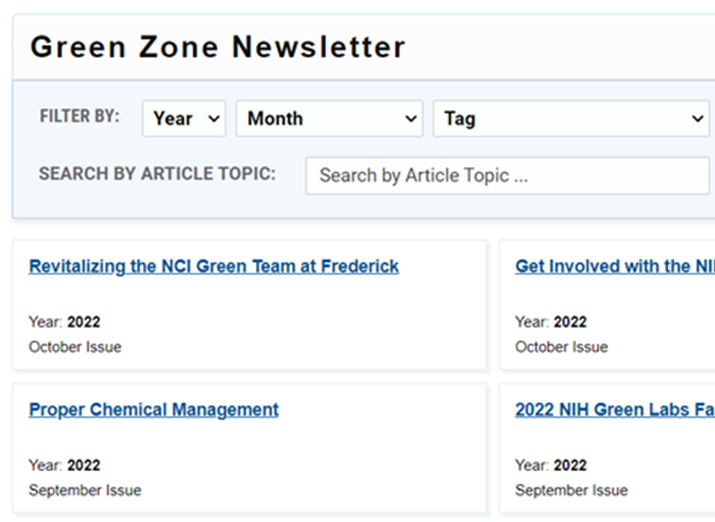The width and height of the screenshot is (715, 522).
Task: Click the SEARCH BY ARTICLE TOPIC label
Action: (x=157, y=174)
